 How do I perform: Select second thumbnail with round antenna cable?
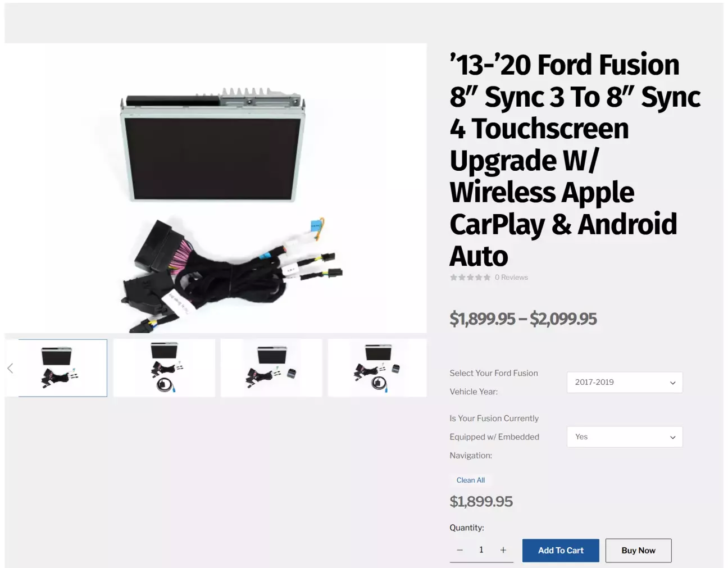click(x=164, y=368)
